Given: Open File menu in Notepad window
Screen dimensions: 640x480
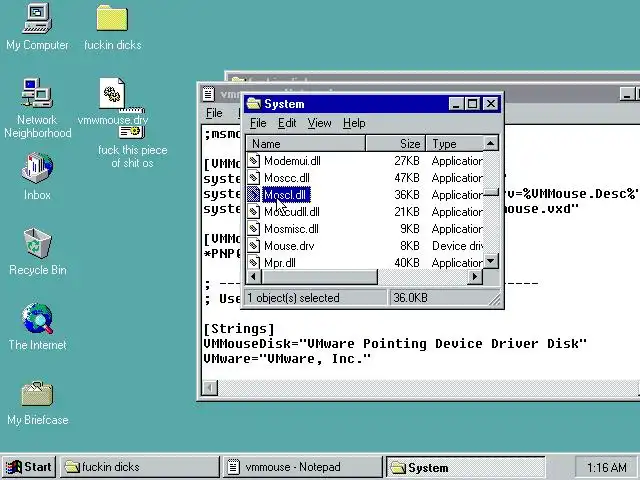Looking at the screenshot, I should tap(214, 113).
